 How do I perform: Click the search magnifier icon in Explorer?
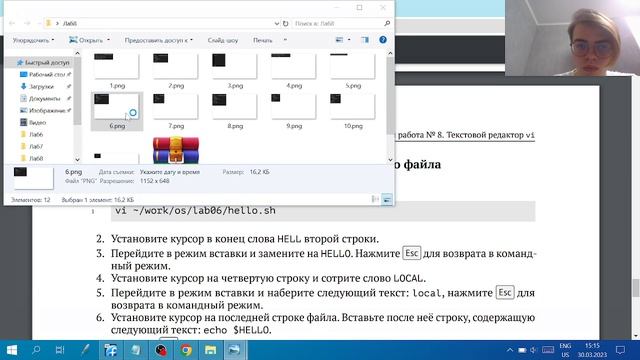click(387, 24)
